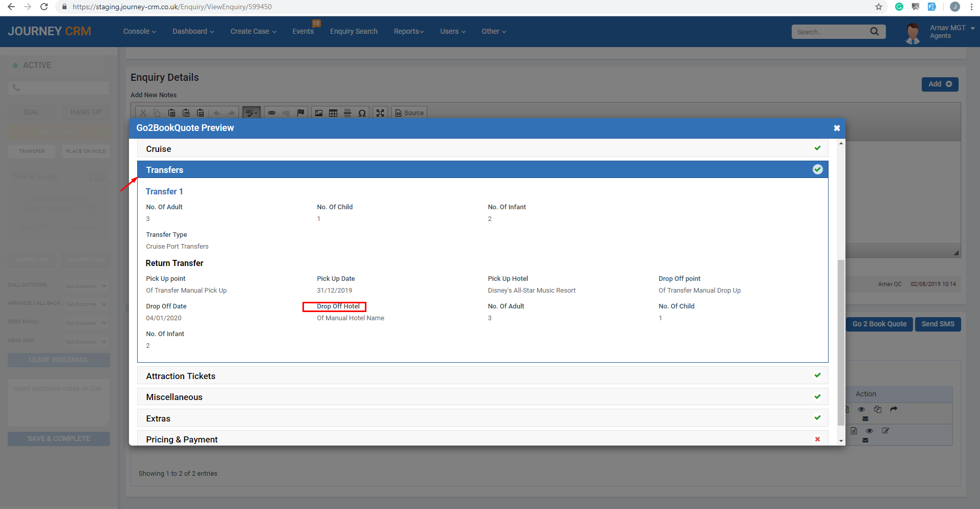
Task: Click the search magnifier icon in navbar
Action: point(875,32)
